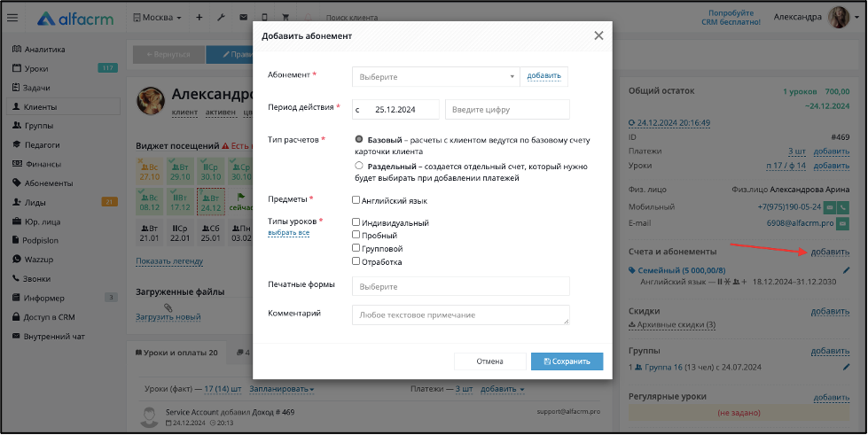
Task: Expand the Абонемент Выберите dropdown
Action: [x=435, y=77]
